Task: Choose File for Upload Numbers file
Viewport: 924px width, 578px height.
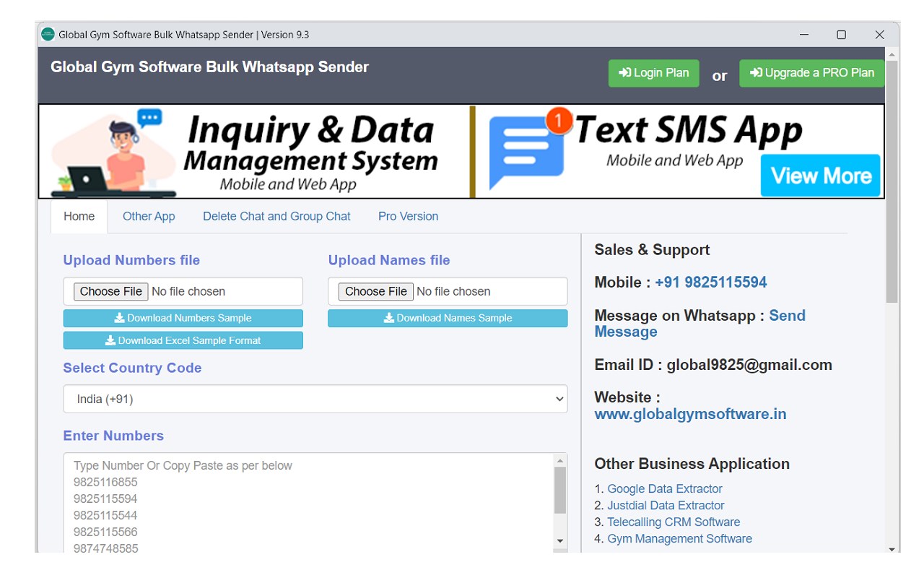Action: point(110,291)
